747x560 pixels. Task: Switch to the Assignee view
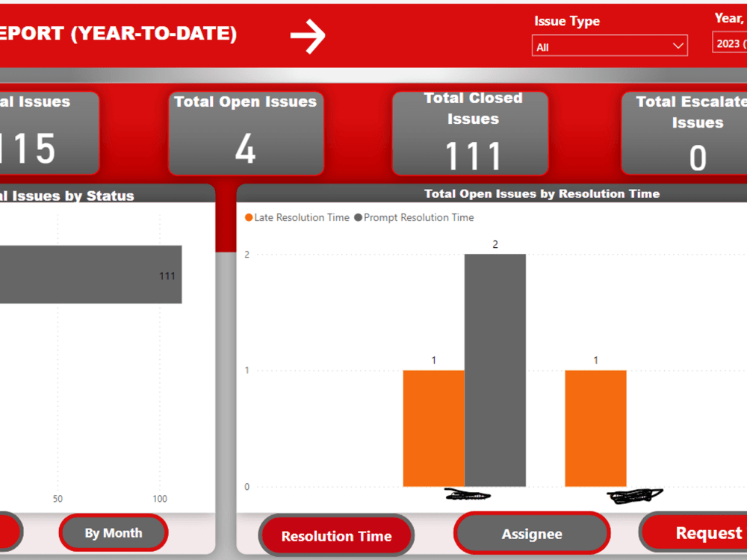coord(531,533)
